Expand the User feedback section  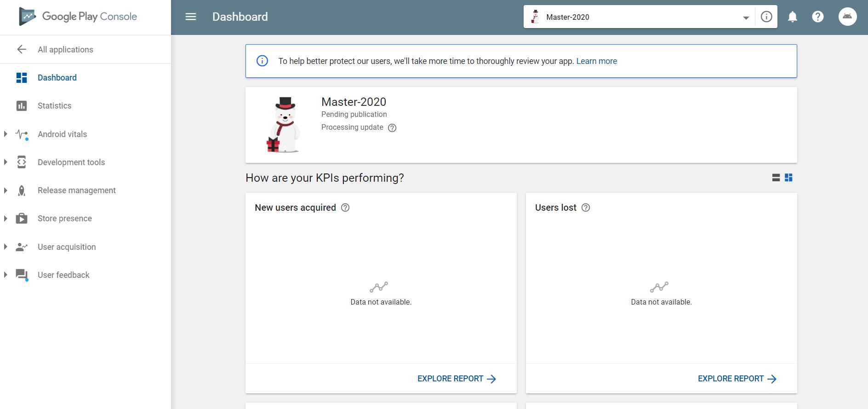[x=6, y=275]
